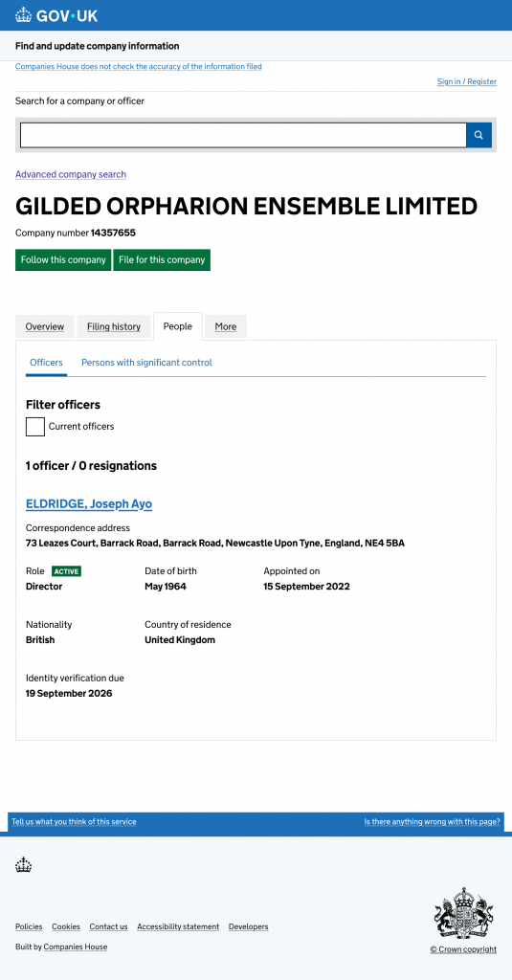Image resolution: width=512 pixels, height=980 pixels.
Task: Click the small crown icon in footer
Action: coord(24,865)
